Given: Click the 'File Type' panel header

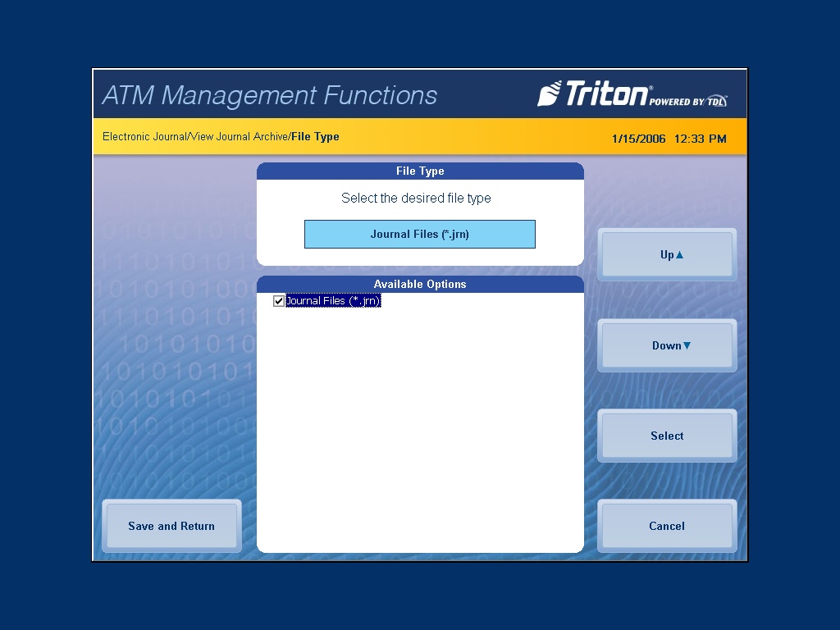Looking at the screenshot, I should pyautogui.click(x=420, y=171).
